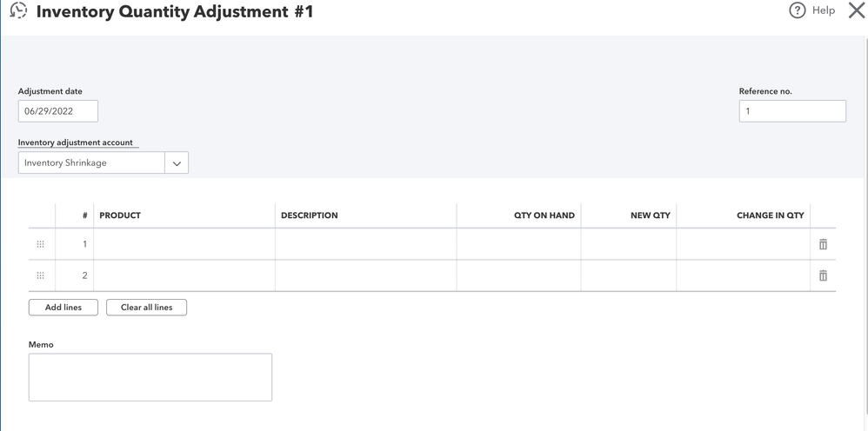Click the Change in Qty cell in line 2
Screen dimensions: 868x431
[x=743, y=275]
